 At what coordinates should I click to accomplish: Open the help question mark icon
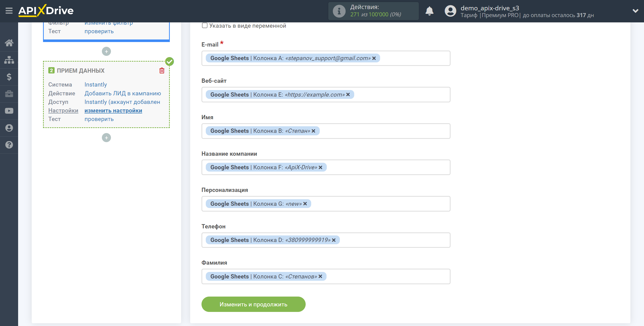point(9,145)
